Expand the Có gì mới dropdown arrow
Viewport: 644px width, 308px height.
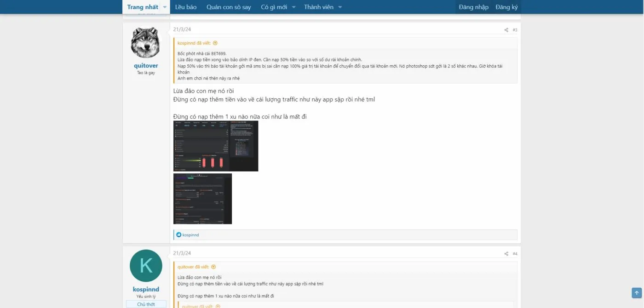(294, 7)
